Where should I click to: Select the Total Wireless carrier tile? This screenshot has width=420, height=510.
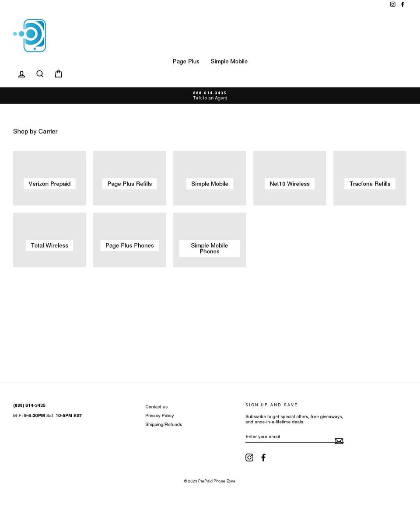[x=49, y=240]
